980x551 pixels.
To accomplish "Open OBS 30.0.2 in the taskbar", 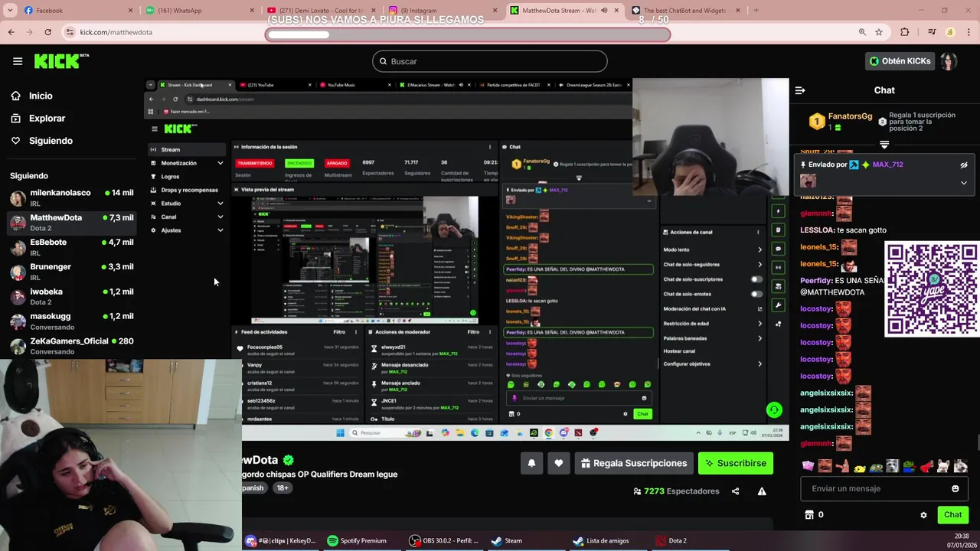I will pos(444,541).
